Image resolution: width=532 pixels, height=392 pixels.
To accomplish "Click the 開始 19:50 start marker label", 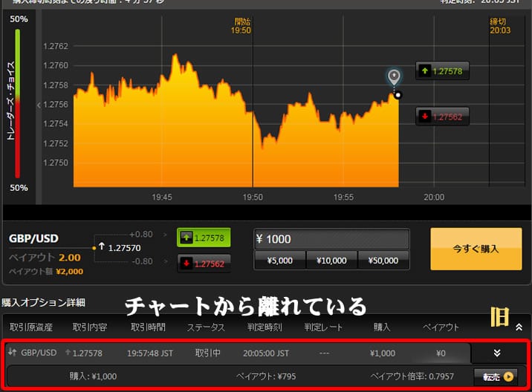I will [241, 26].
